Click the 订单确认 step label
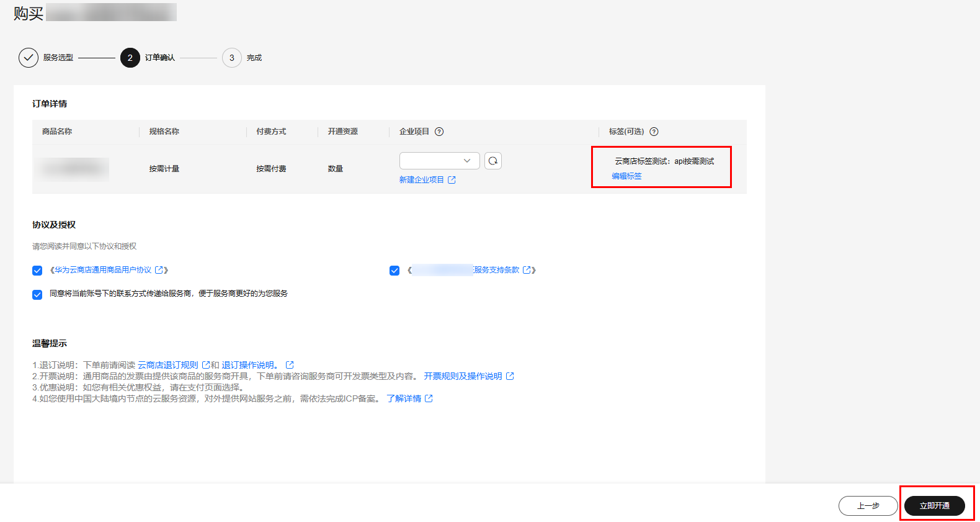Image resolution: width=980 pixels, height=522 pixels. tap(160, 58)
